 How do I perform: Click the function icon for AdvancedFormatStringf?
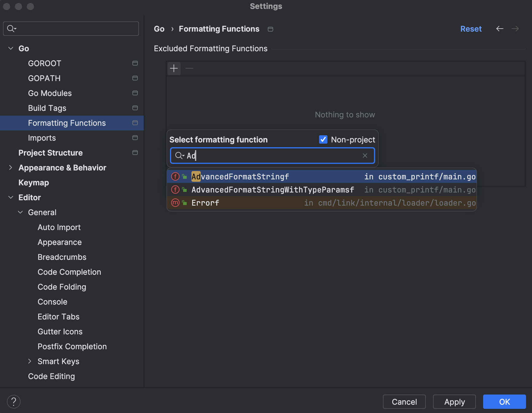point(175,177)
